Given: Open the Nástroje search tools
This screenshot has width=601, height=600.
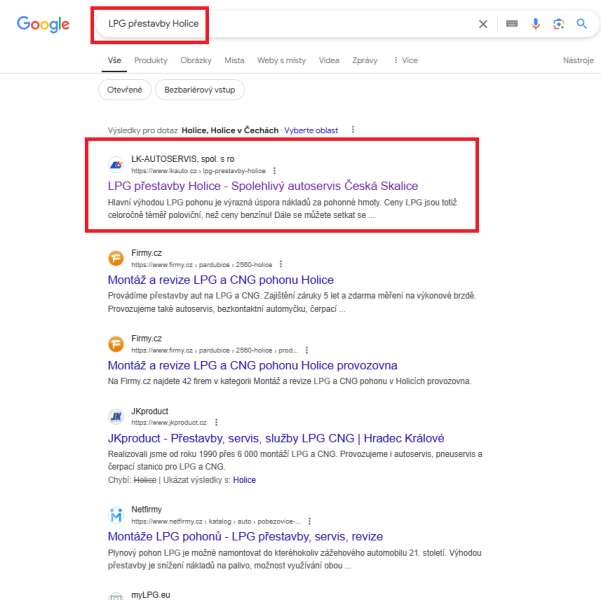Looking at the screenshot, I should tap(578, 60).
